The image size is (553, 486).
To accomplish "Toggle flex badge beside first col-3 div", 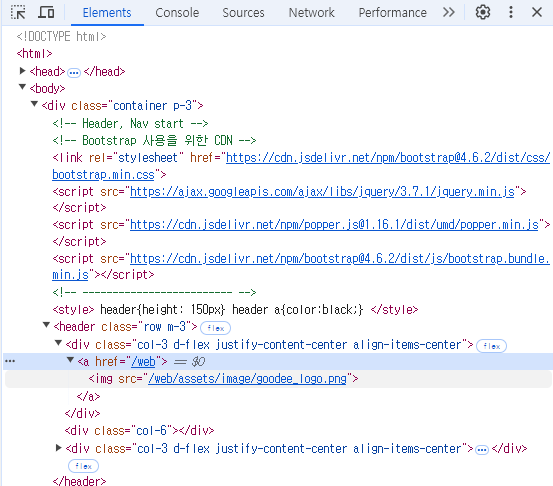I will click(x=491, y=346).
